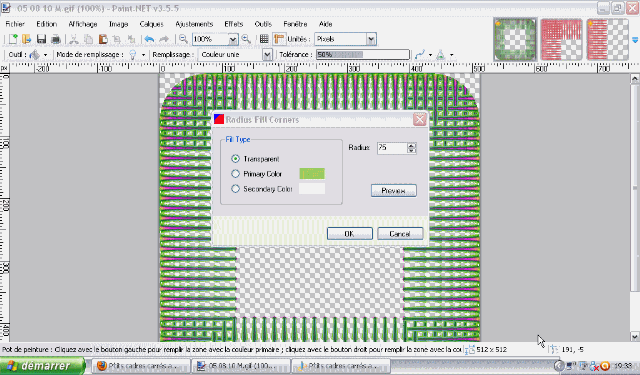
Task: Open the Fichier menu
Action: click(x=15, y=24)
